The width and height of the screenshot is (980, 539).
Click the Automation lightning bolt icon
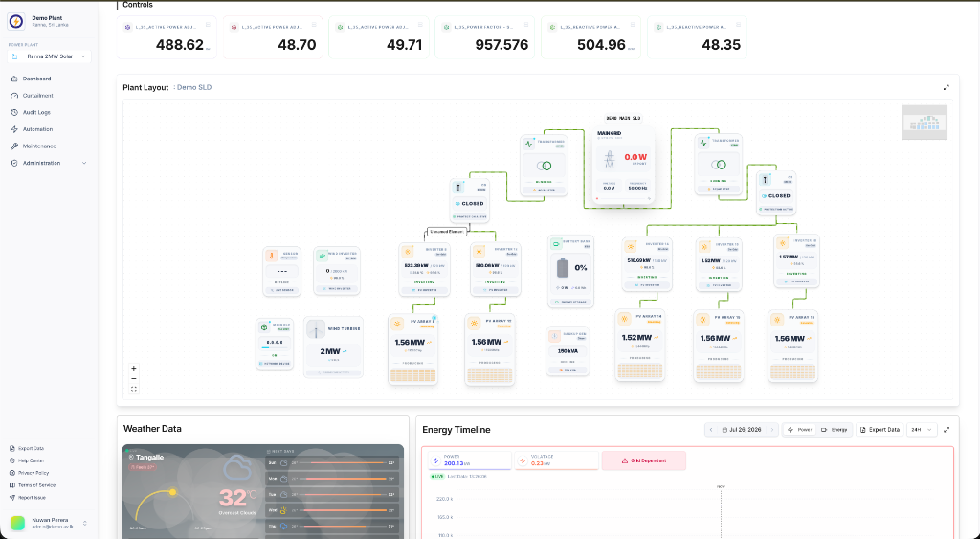pos(14,129)
